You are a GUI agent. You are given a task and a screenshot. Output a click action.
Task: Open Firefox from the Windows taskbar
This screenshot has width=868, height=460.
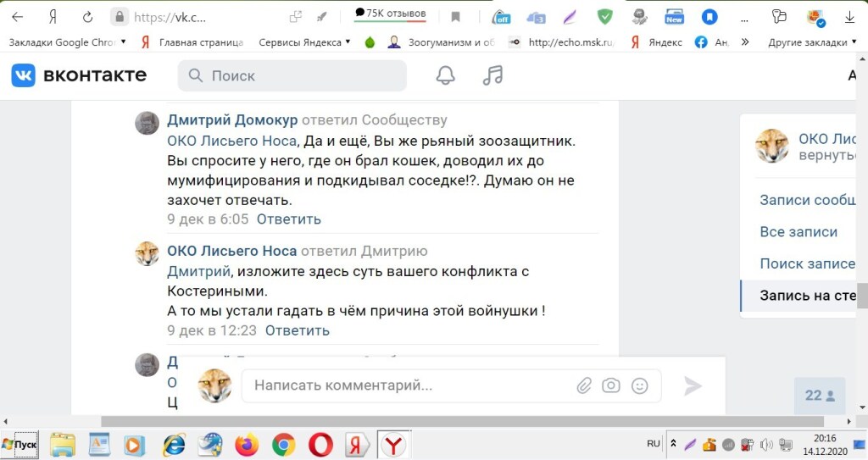pos(247,444)
